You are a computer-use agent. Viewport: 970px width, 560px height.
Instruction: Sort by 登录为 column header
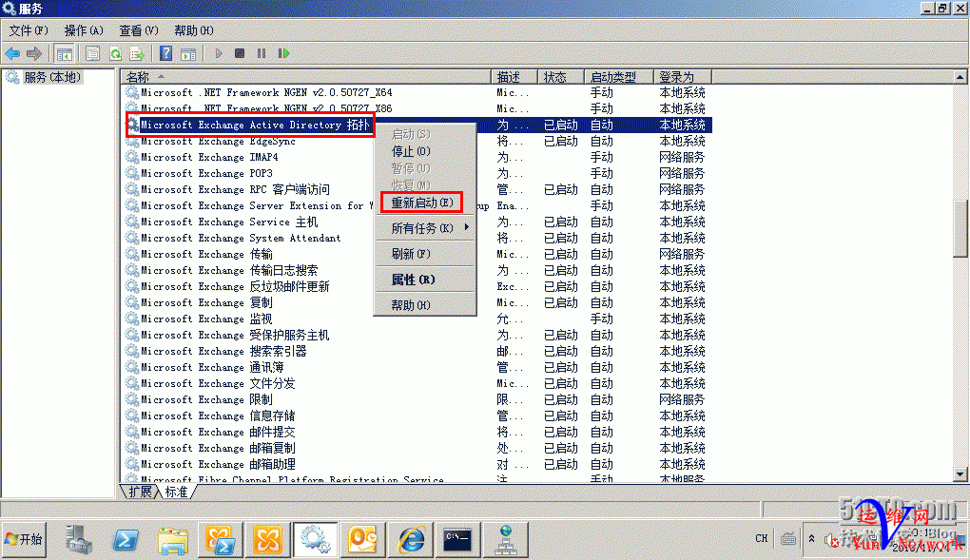(683, 77)
